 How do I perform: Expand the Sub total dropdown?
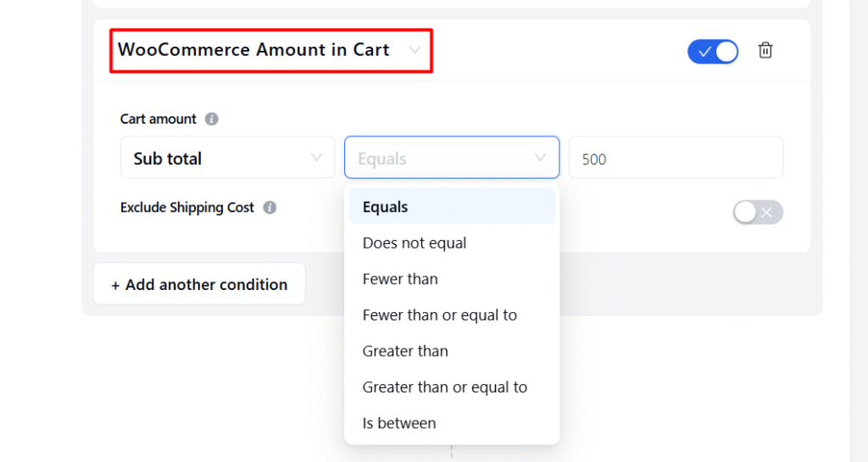point(227,159)
